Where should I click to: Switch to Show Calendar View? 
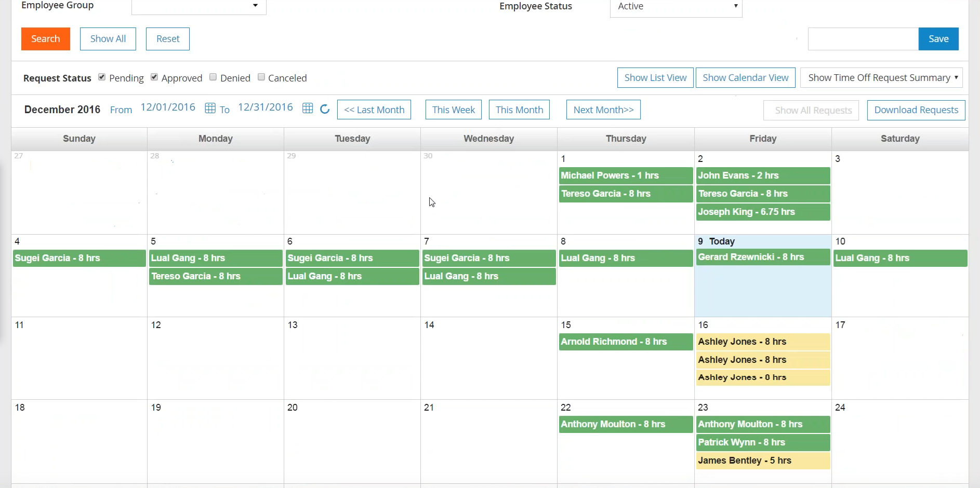point(745,78)
